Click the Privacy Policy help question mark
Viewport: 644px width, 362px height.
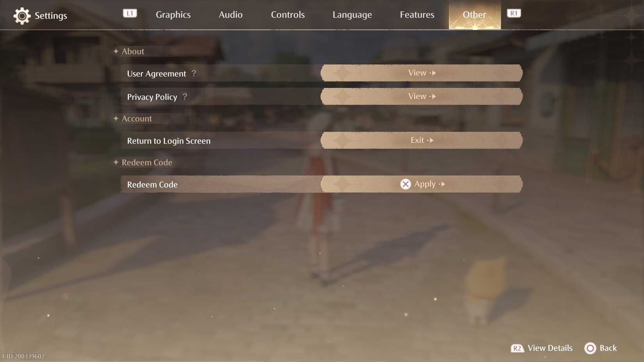pyautogui.click(x=185, y=97)
